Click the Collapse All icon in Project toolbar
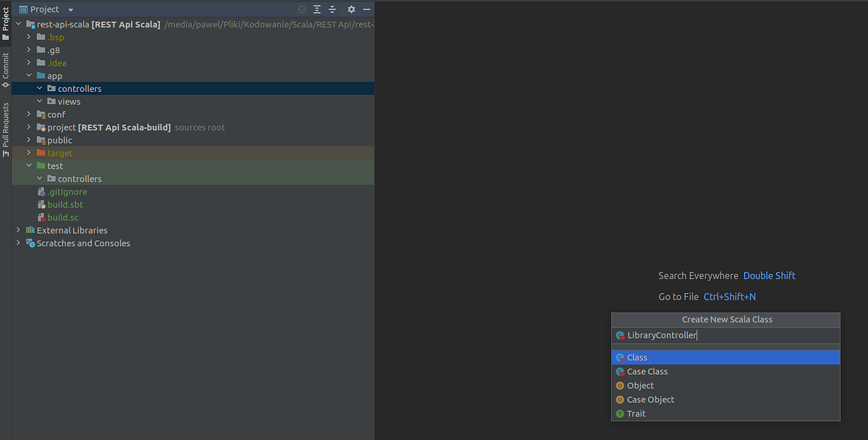 tap(332, 9)
